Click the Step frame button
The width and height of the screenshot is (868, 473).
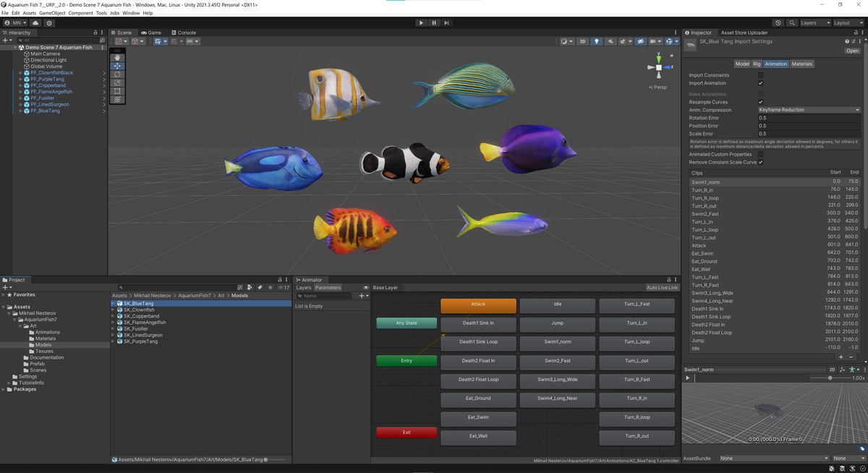446,22
